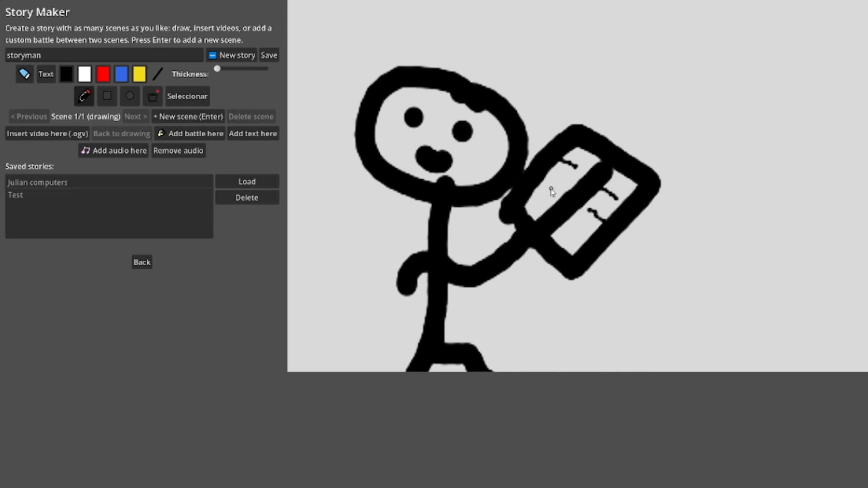This screenshot has width=868, height=488.
Task: Click Add battle here button
Action: 190,134
